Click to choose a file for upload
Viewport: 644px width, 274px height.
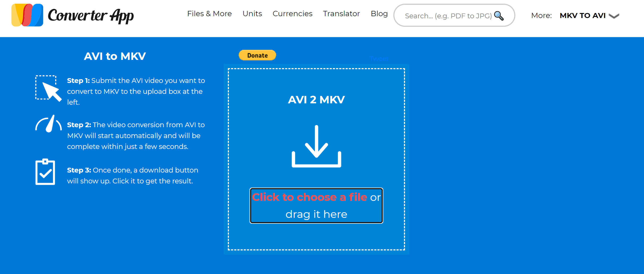[309, 197]
